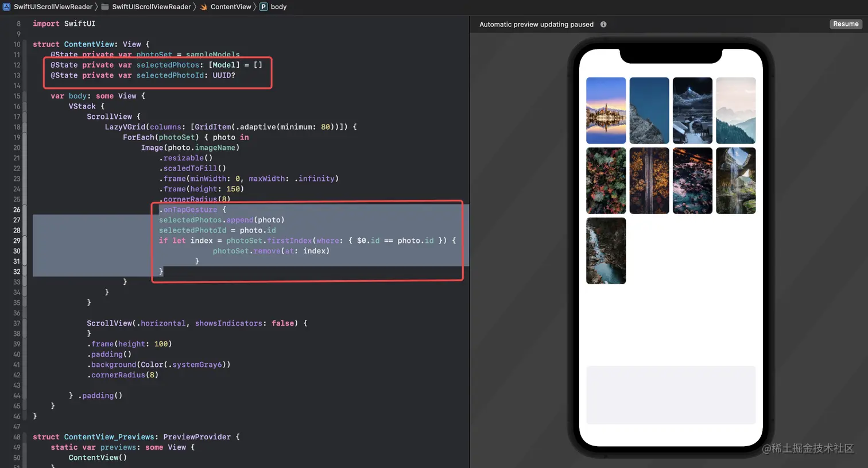Click '.onTapGesture {' code line

point(192,210)
